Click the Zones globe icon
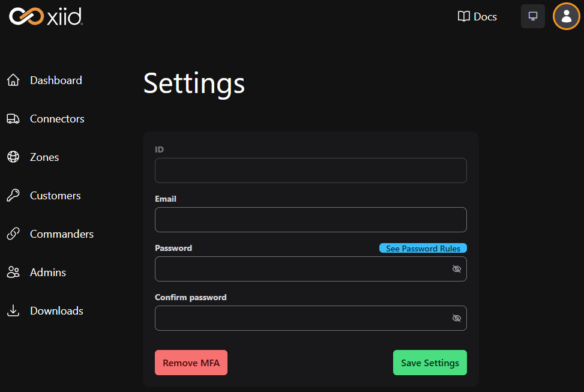The width and height of the screenshot is (584, 392). click(13, 157)
